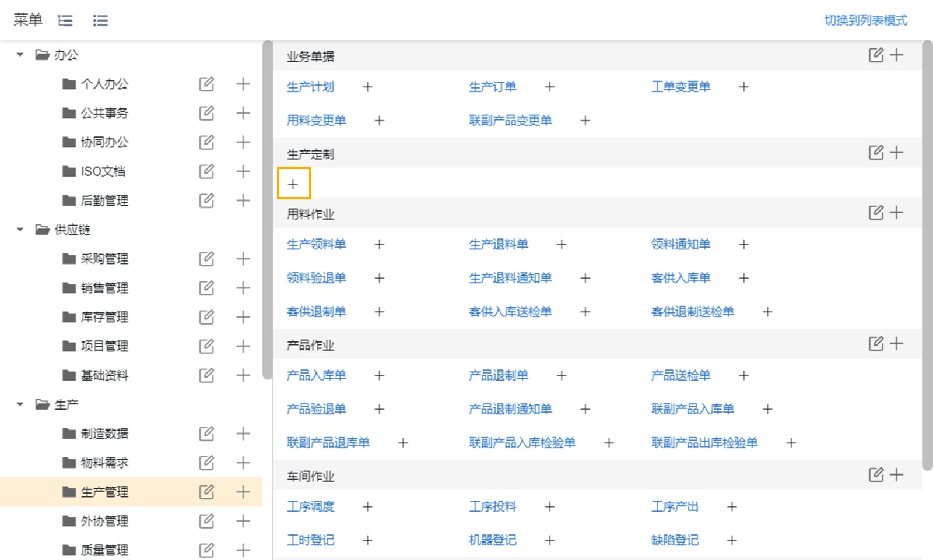Viewport: 933px width, 560px height.
Task: Add entry to 产品作业 group
Action: coord(897,344)
